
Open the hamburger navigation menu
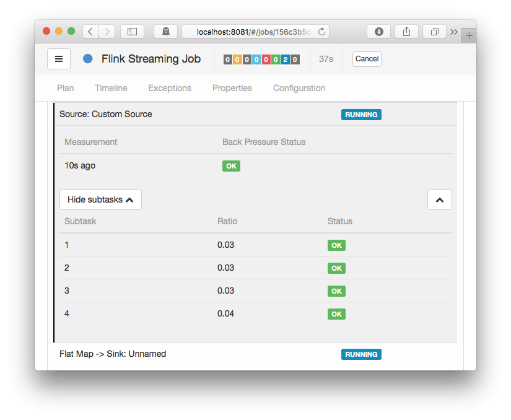pos(59,59)
